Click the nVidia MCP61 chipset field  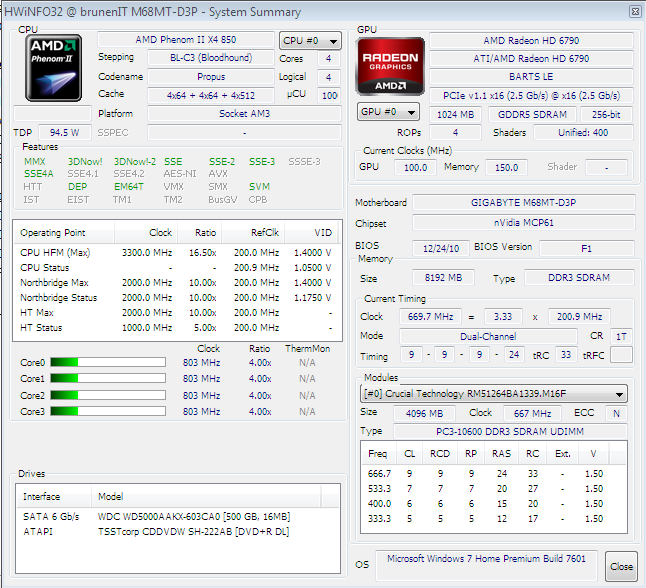click(524, 223)
